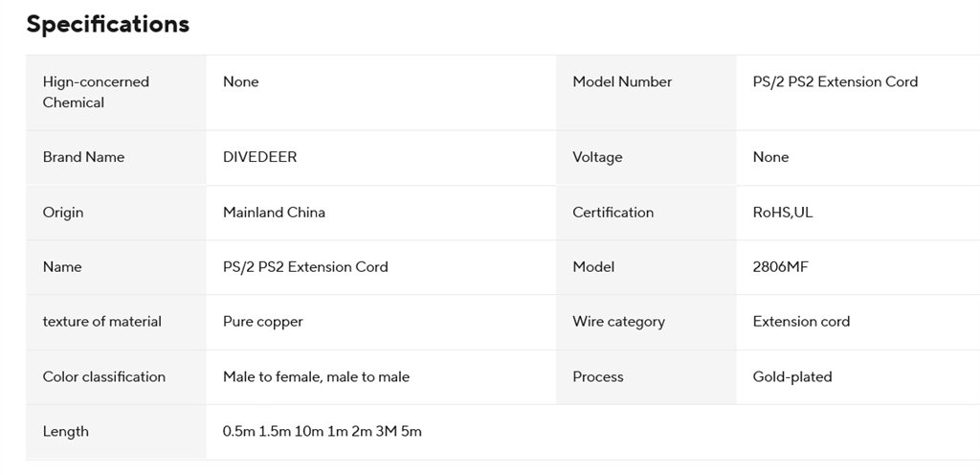Select the DIVEDEER brand name value
The width and height of the screenshot is (980, 475).
coord(259,157)
